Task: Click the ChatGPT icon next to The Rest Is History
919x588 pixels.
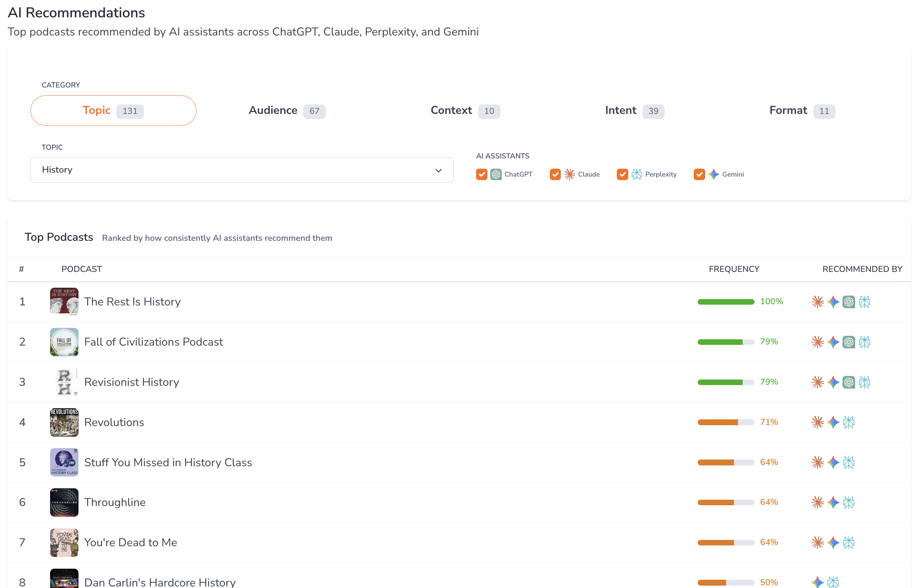Action: (849, 302)
